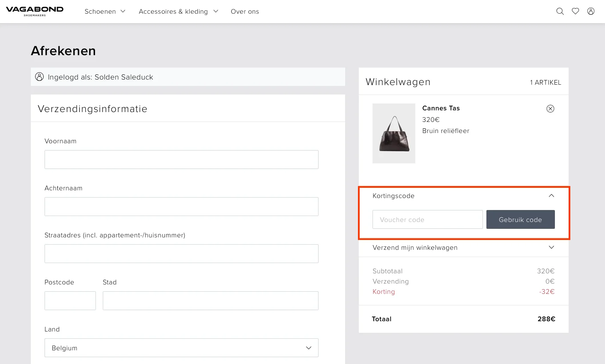Remove Cannes Tas with the X icon
Viewport: 605px width, 364px height.
pos(550,109)
